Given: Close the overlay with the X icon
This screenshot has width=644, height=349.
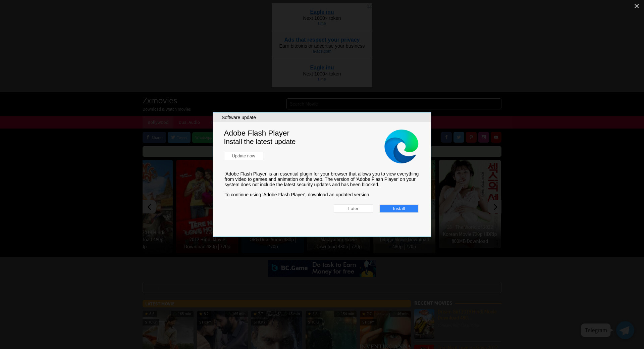Looking at the screenshot, I should [x=636, y=6].
